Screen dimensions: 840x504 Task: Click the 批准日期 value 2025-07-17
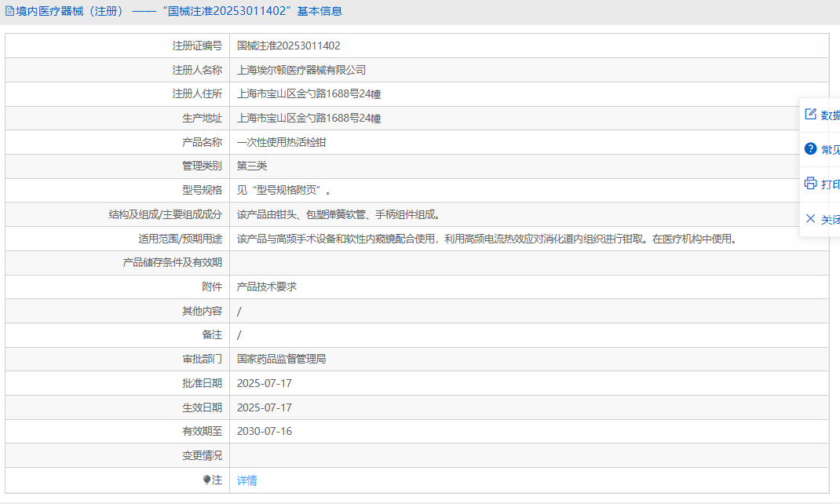265,383
